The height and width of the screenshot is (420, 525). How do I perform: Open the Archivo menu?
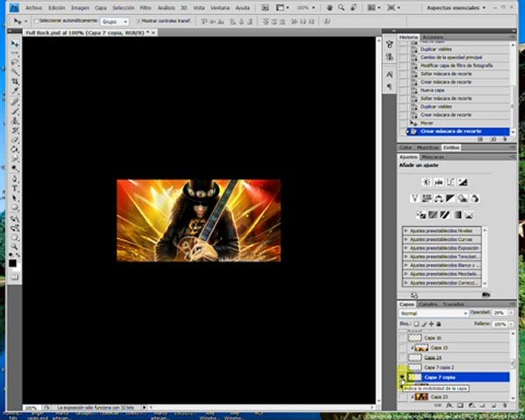(34, 8)
